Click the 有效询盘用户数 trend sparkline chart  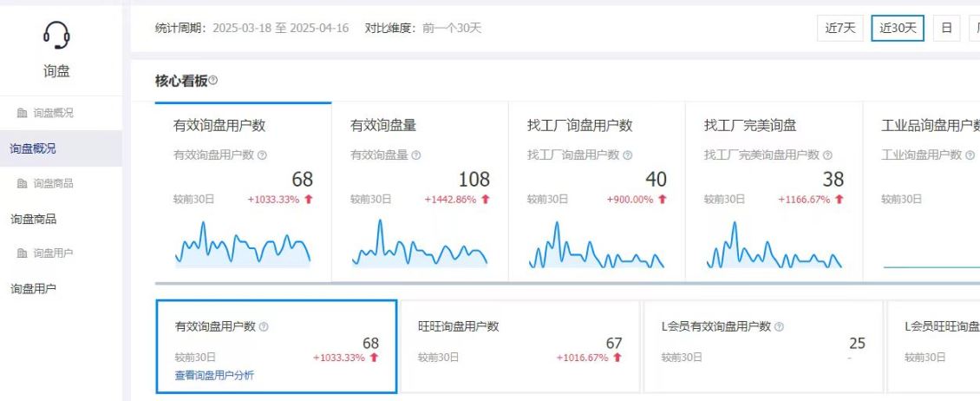coord(243,246)
